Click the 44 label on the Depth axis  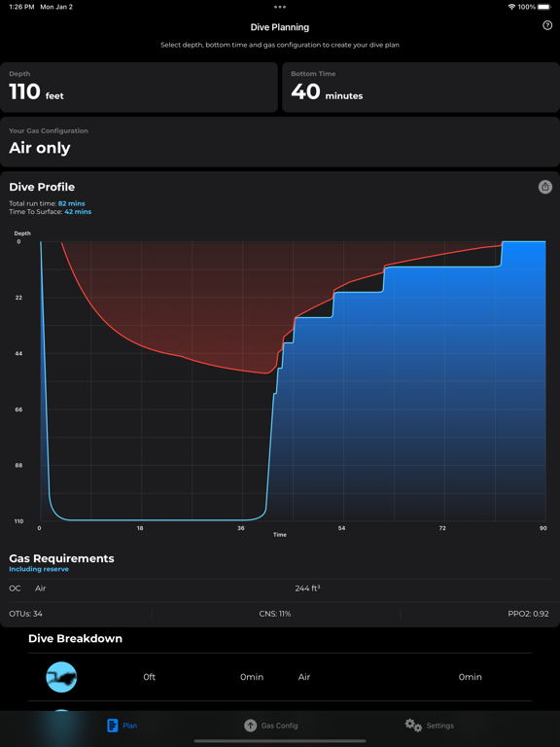18,353
